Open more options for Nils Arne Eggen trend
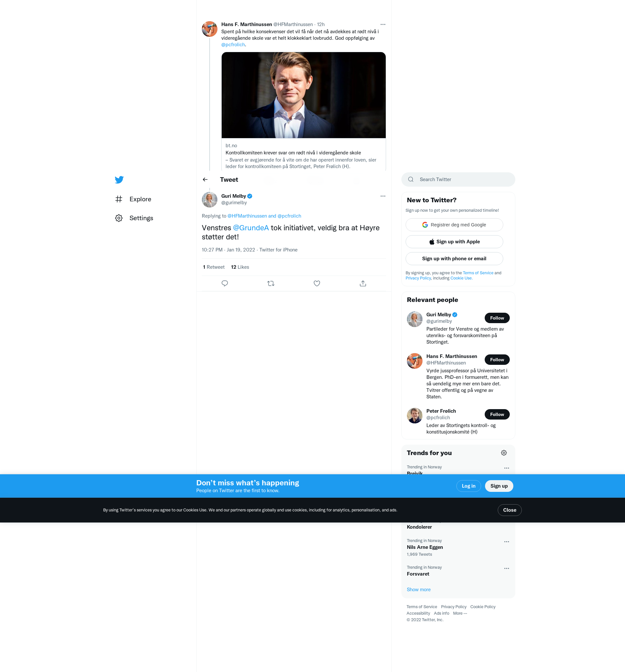Screen dimensions: 625x672 click(507, 542)
